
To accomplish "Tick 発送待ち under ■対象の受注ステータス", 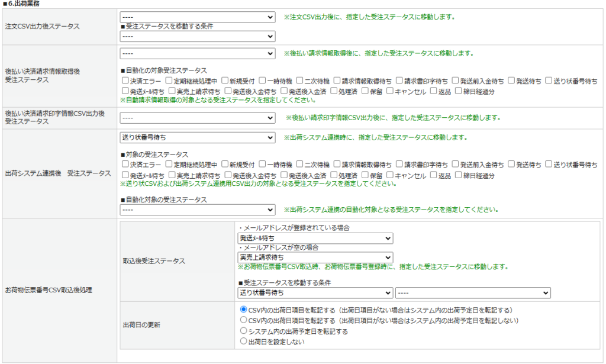I will pyautogui.click(x=512, y=164).
